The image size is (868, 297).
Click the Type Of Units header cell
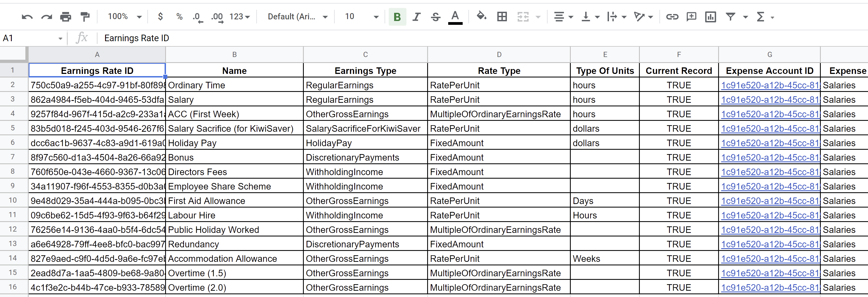pyautogui.click(x=605, y=70)
